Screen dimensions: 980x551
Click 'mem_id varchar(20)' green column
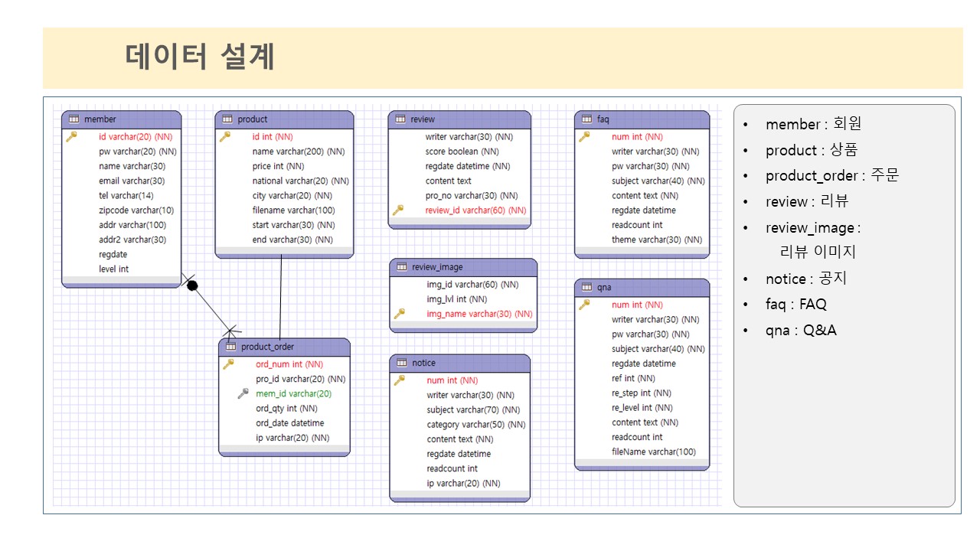coord(294,393)
